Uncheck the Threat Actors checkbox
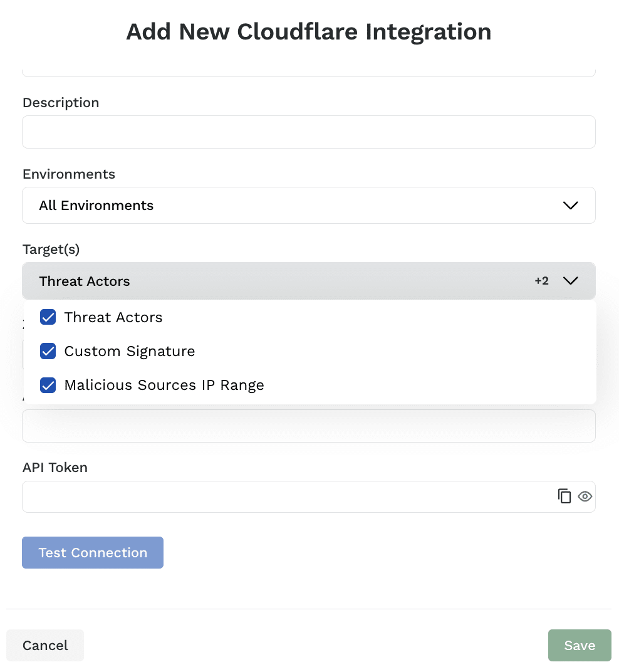Image resolution: width=619 pixels, height=672 pixels. click(x=48, y=317)
